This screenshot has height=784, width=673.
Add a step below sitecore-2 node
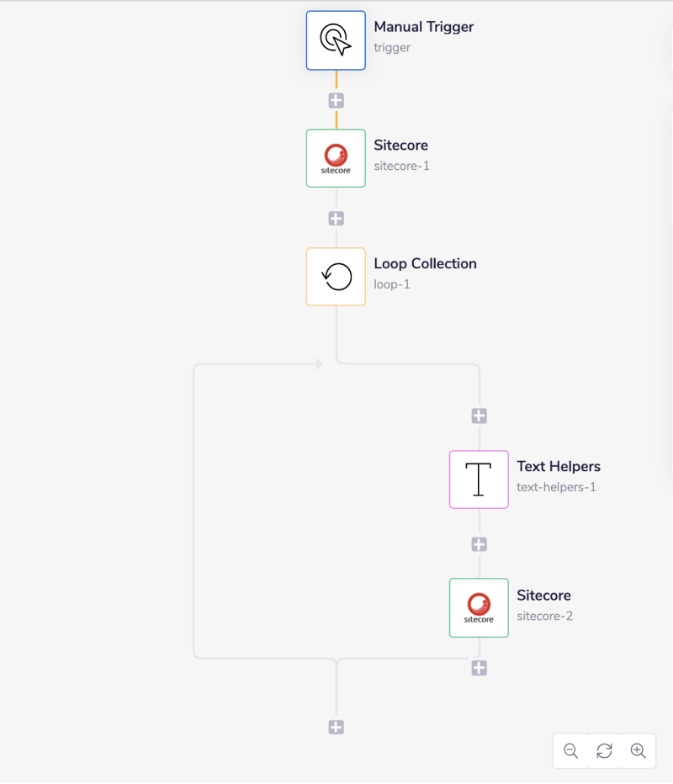click(479, 668)
